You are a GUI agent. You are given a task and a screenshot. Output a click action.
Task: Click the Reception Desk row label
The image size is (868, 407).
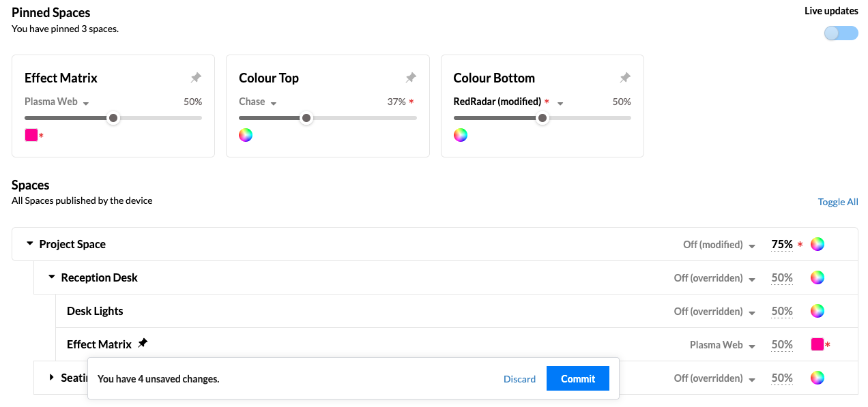click(100, 277)
